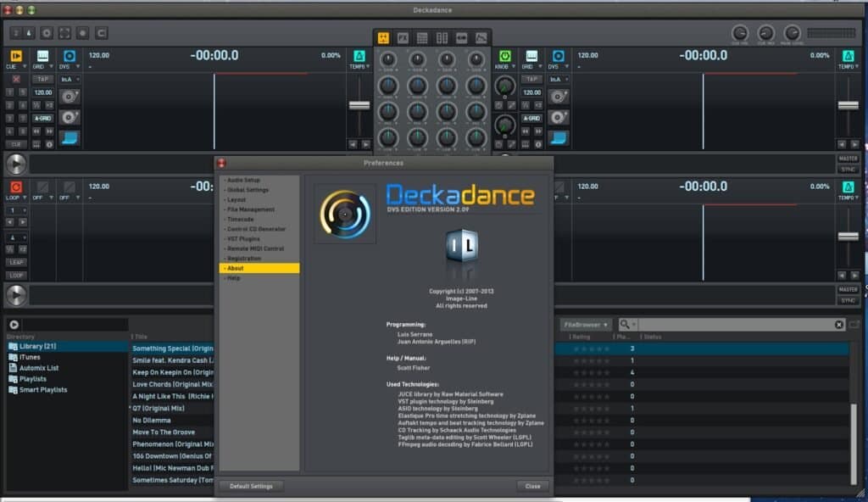Viewport: 868px width, 502px height.
Task: Click A-GRID on the top-right deck
Action: coord(531,119)
